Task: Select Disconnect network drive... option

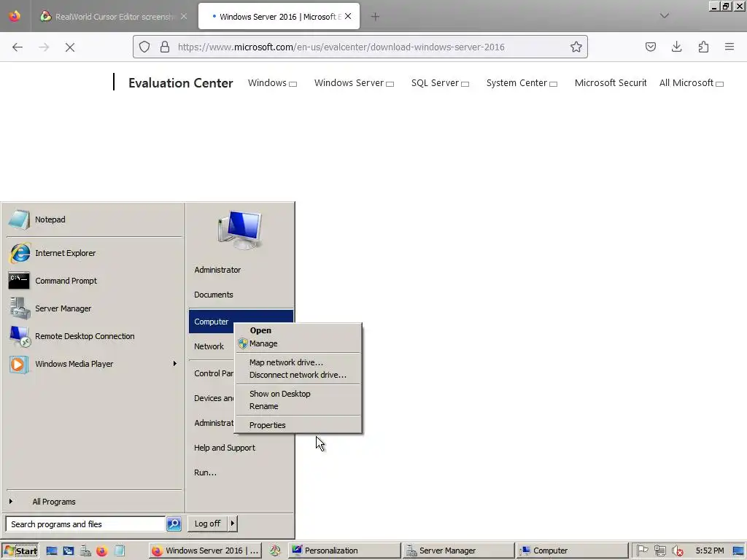Action: pyautogui.click(x=298, y=375)
